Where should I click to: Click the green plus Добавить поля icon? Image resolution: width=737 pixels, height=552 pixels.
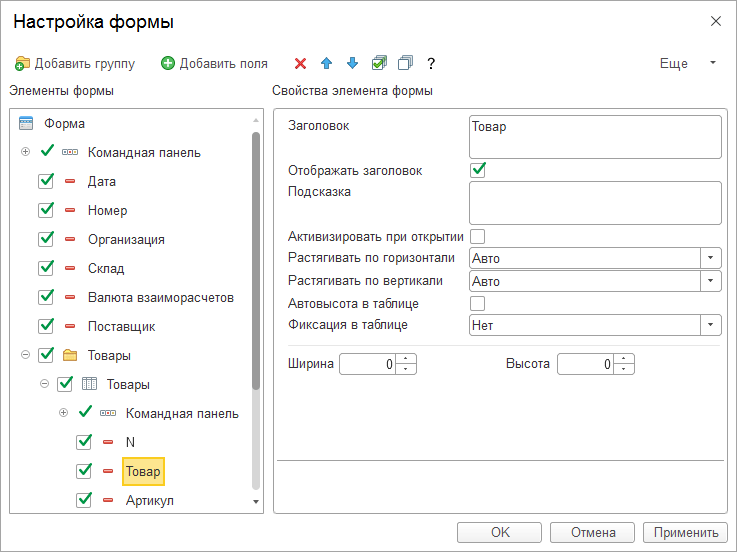tap(167, 63)
